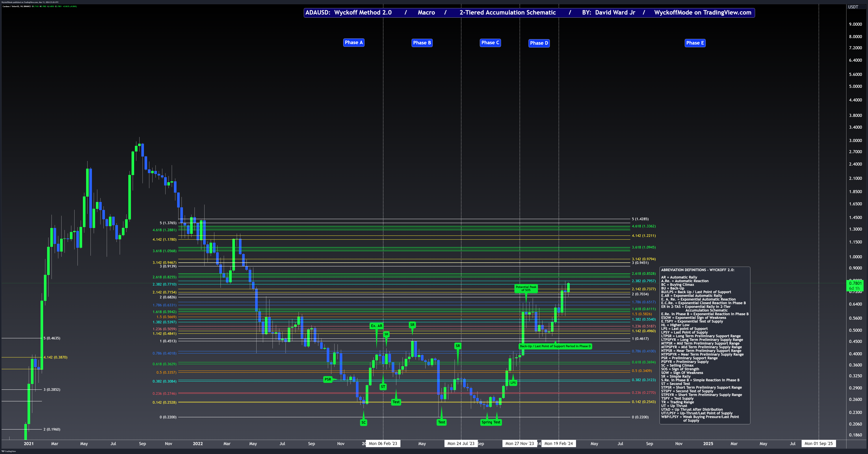Image resolution: width=868 pixels, height=454 pixels.
Task: Click the TradingView logo at bottom left
Action: coord(9,451)
